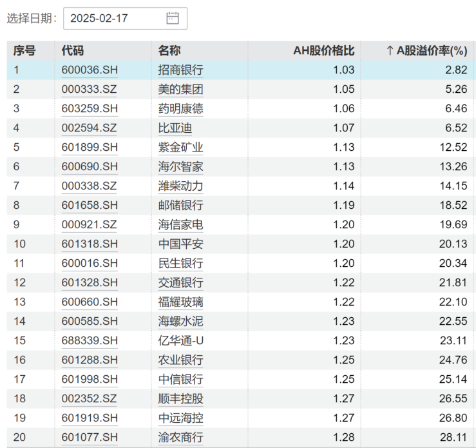Image resolution: width=476 pixels, height=448 pixels.
Task: Select premium value 28.11 for 渝农商行
Action: click(453, 438)
